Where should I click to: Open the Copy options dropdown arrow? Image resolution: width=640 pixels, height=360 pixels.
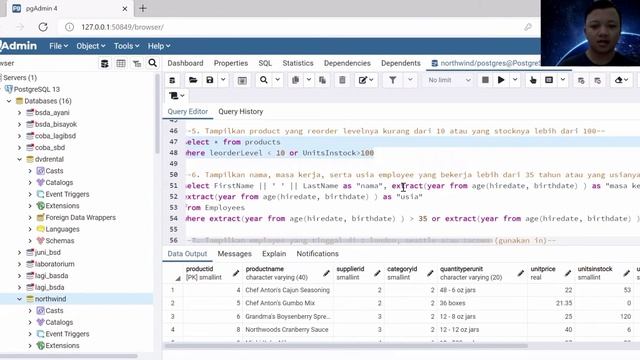(309, 80)
